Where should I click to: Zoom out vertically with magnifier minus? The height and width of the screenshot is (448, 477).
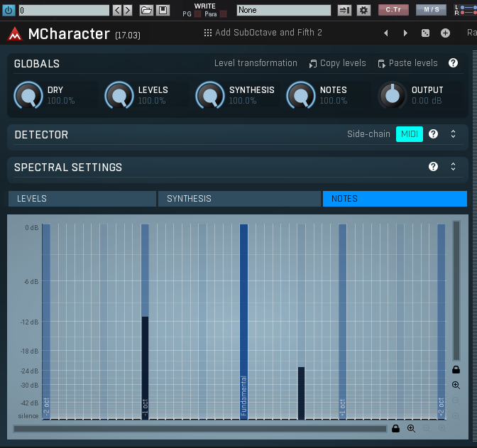(x=456, y=400)
